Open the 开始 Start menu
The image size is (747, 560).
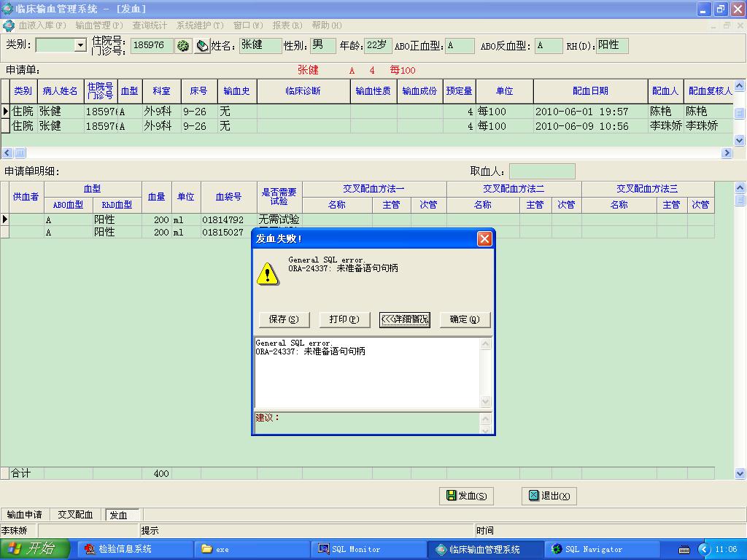[34, 549]
